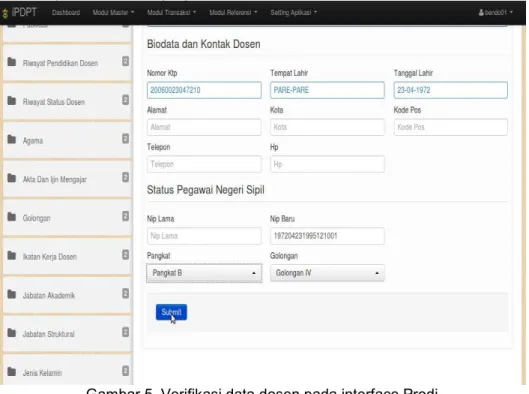Open the Dashboard menu item
The width and height of the screenshot is (529, 394).
(x=66, y=12)
